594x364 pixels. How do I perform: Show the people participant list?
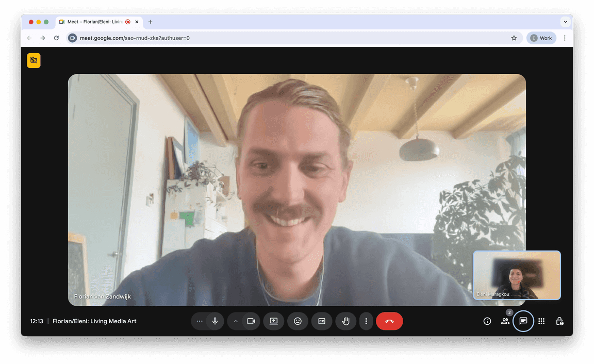click(x=505, y=321)
